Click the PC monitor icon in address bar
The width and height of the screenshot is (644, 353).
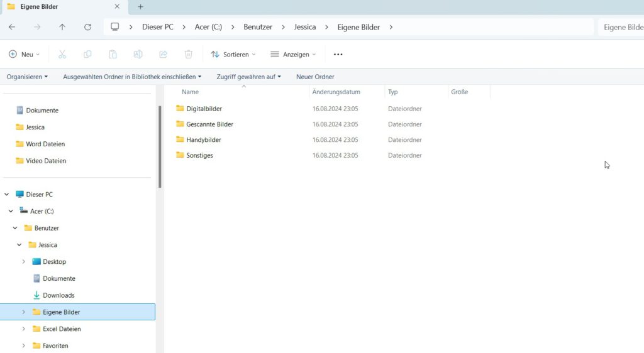point(115,26)
